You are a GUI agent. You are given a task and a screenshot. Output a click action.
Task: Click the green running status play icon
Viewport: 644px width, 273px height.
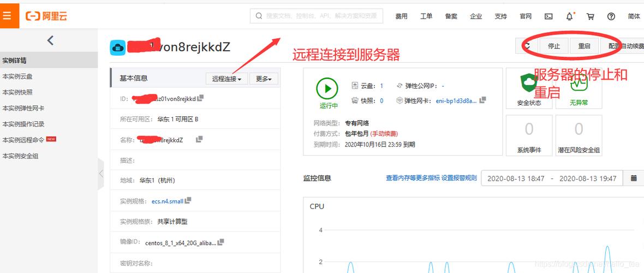(x=327, y=88)
